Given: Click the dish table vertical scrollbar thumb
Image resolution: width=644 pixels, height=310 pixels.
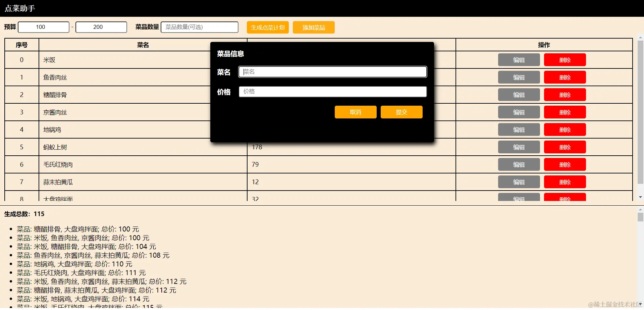Looking at the screenshot, I should coord(640,112).
